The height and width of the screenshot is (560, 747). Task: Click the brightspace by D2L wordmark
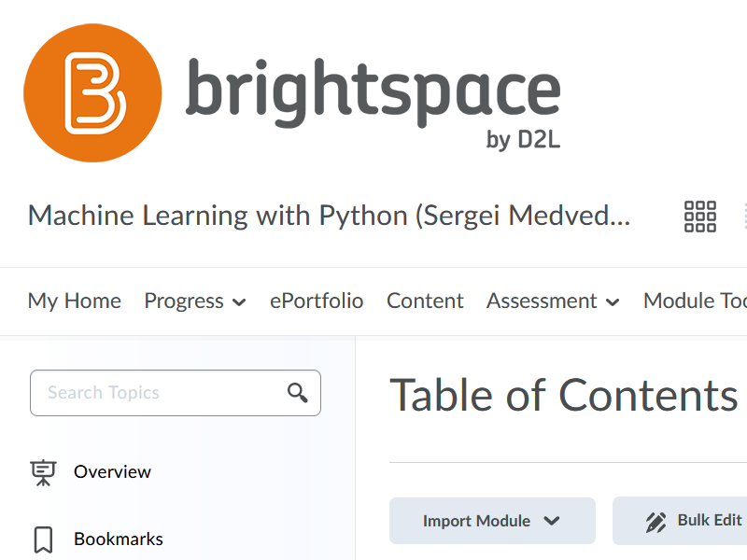[373, 104]
